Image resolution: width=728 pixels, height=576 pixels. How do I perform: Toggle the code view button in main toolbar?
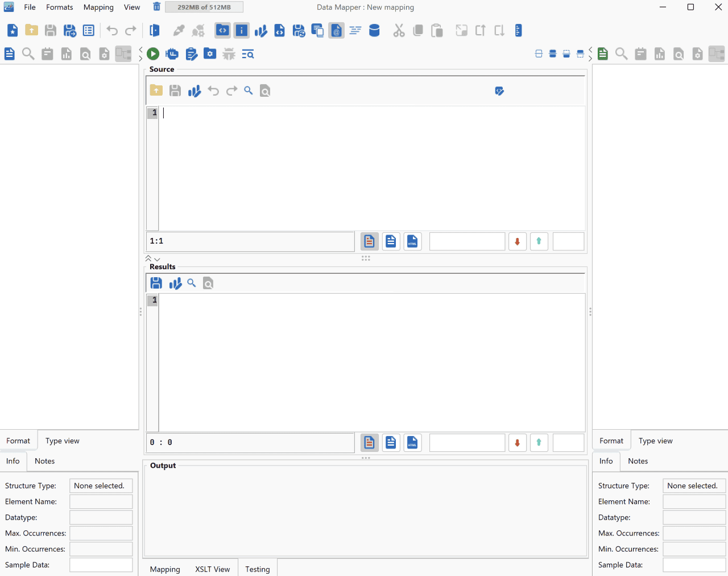223,30
